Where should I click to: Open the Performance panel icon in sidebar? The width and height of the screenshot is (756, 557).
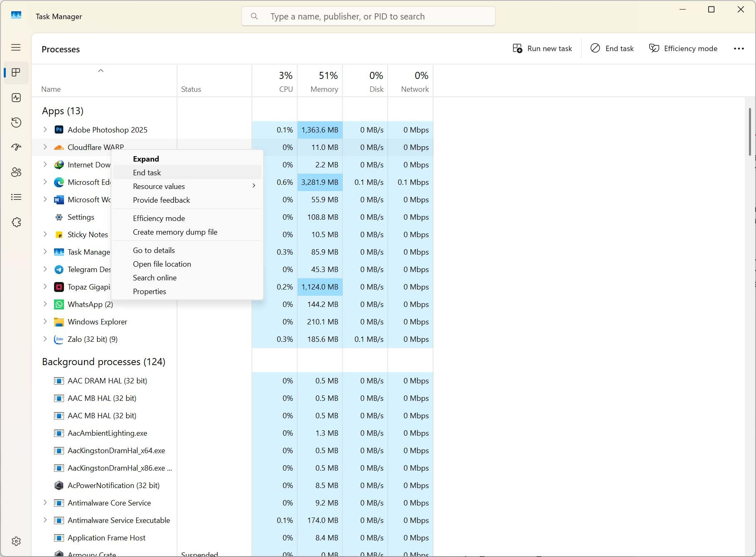(16, 98)
